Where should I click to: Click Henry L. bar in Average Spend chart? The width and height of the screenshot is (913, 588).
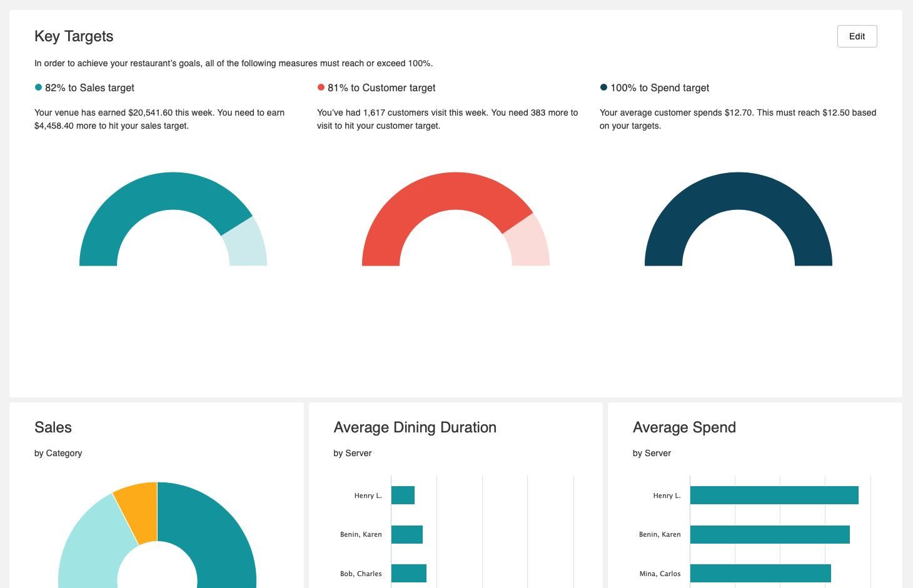click(x=774, y=496)
